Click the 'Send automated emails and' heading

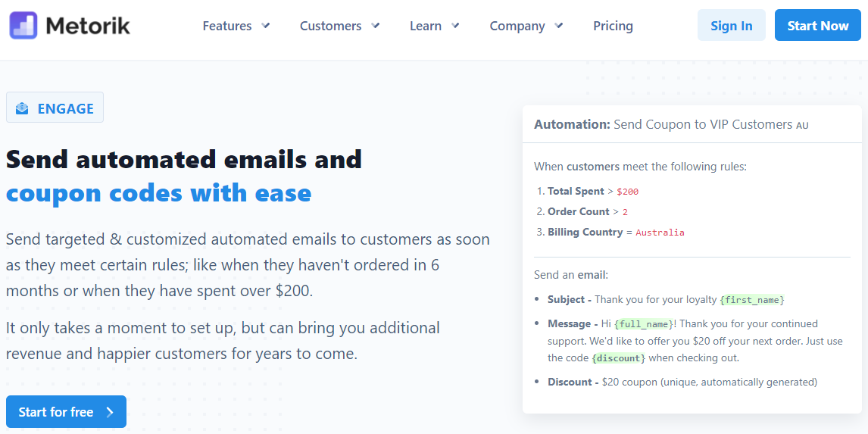184,159
